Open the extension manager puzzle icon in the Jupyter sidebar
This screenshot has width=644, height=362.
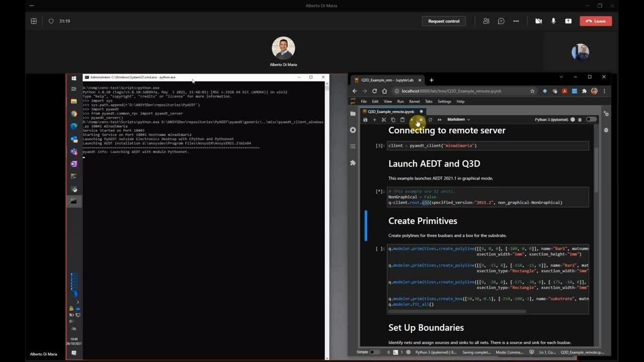coord(353,163)
